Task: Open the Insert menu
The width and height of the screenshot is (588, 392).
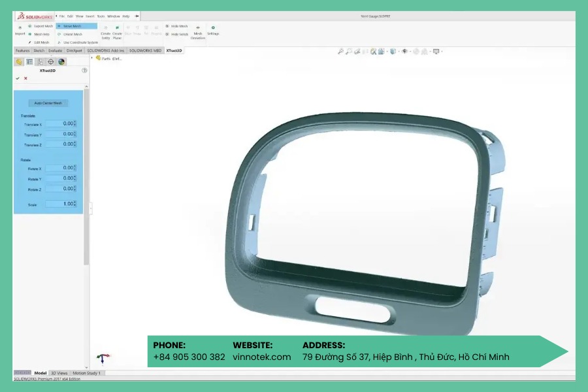Action: 90,16
